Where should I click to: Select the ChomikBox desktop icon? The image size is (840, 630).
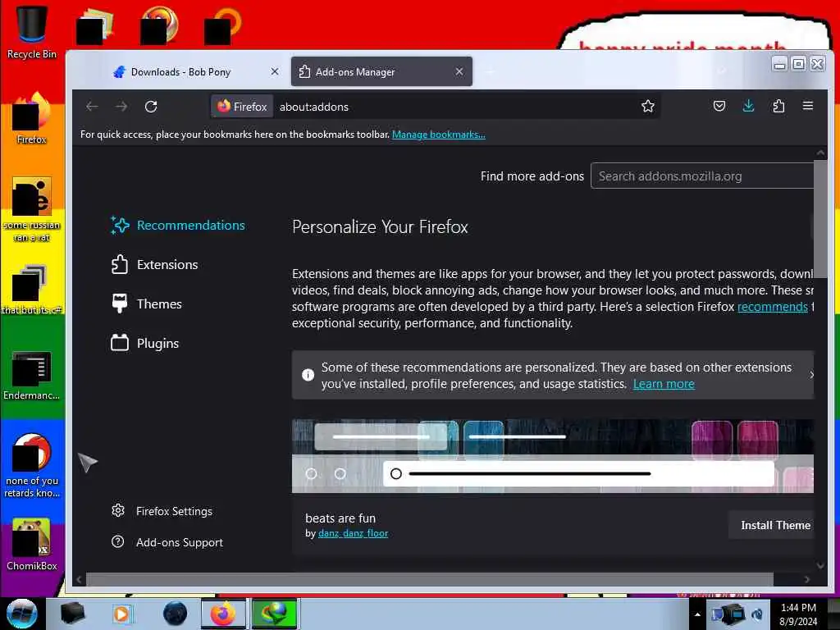tap(32, 545)
